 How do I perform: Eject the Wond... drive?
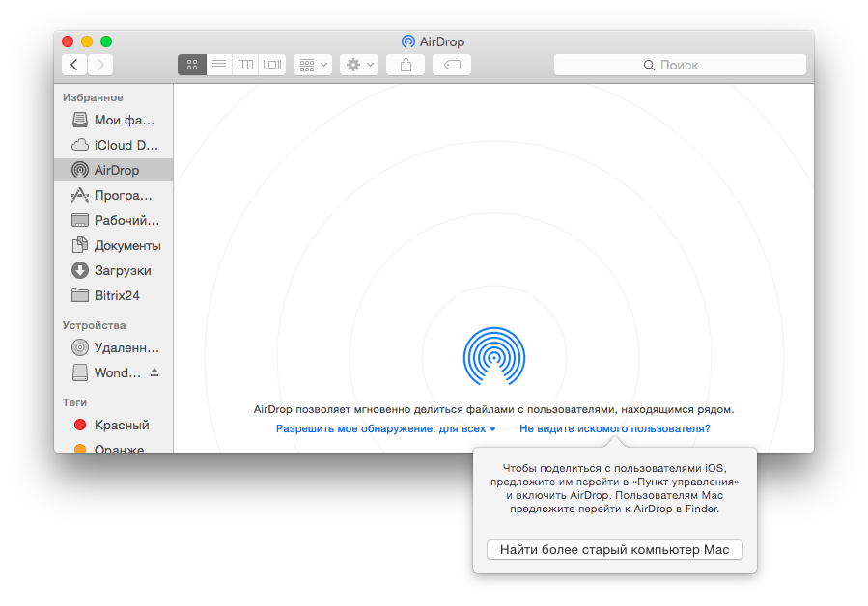[x=154, y=372]
